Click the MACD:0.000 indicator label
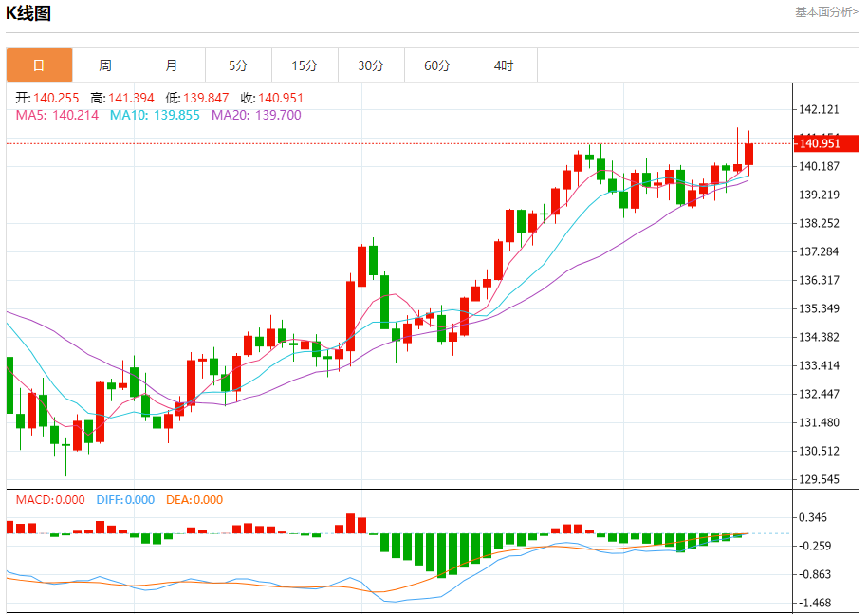 [50, 500]
